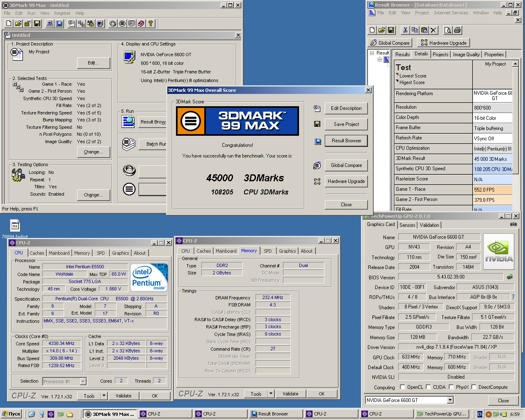Click scroll up arrow in Result Browser details
The image size is (525, 420).
tap(516, 64)
